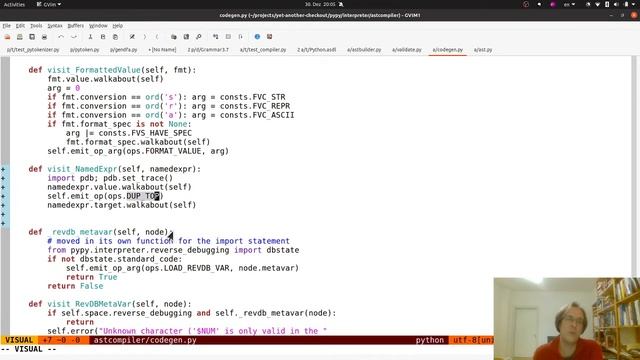This screenshot has height=360, width=640.
Task: Switch to the Python.asdl tab
Action: [x=317, y=50]
